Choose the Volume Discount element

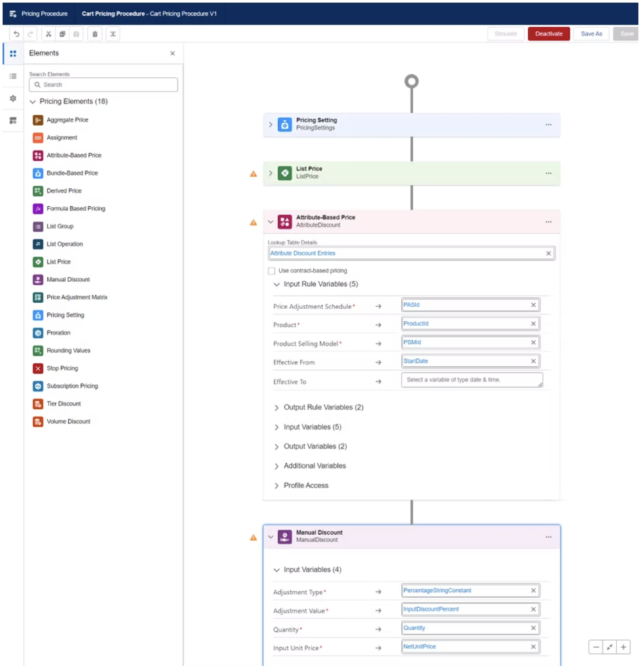click(x=68, y=422)
